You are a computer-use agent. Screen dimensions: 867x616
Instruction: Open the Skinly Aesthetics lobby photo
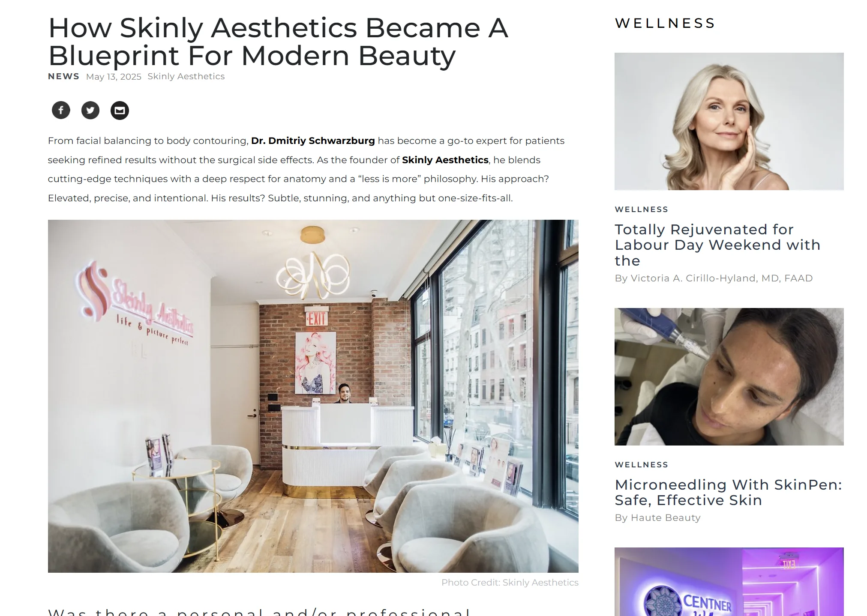point(313,396)
